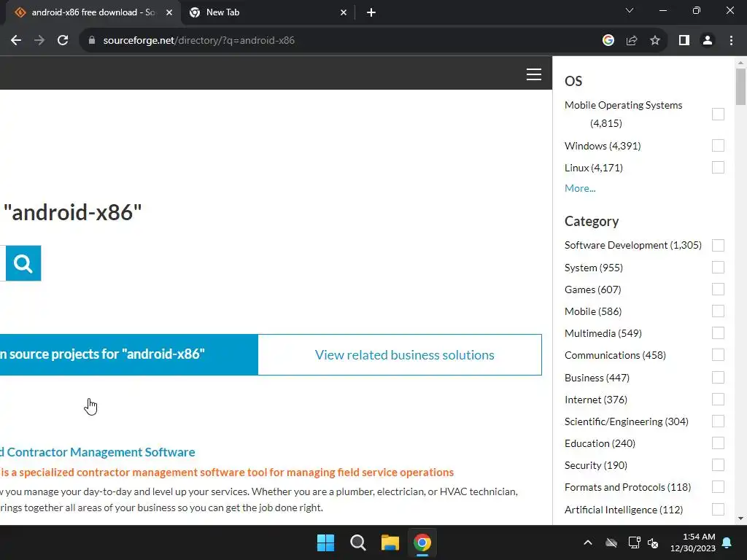Close the New Tab tab

344,13
